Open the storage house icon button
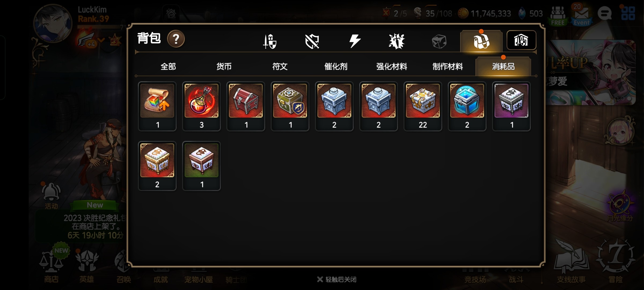 point(521,40)
